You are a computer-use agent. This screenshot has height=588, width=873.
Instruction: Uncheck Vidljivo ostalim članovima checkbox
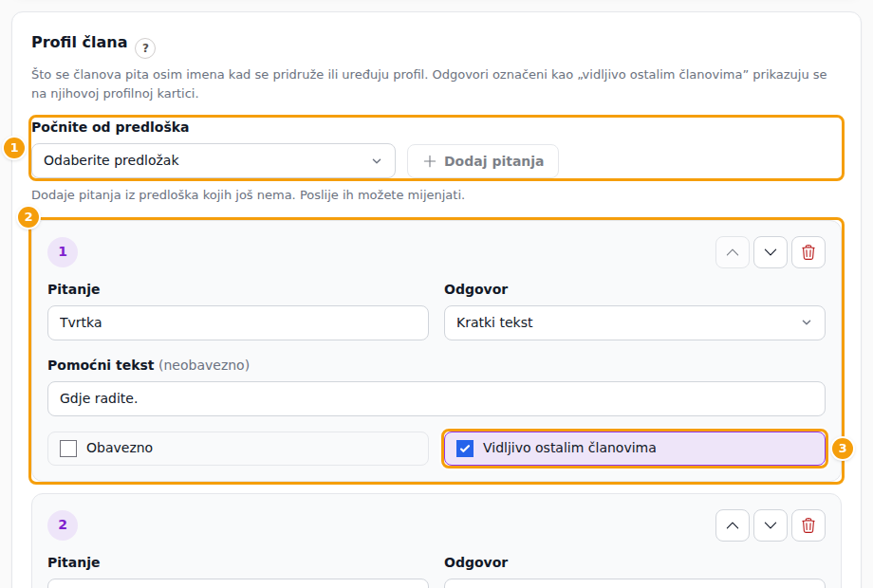465,449
